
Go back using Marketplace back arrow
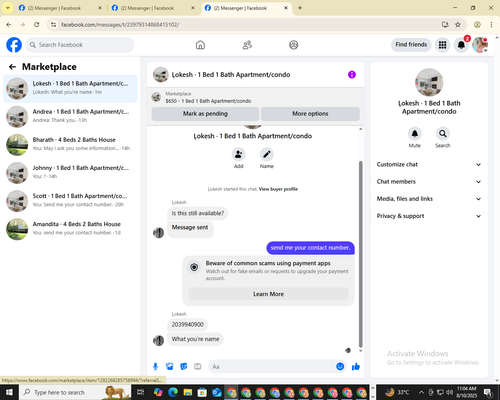pyautogui.click(x=12, y=67)
